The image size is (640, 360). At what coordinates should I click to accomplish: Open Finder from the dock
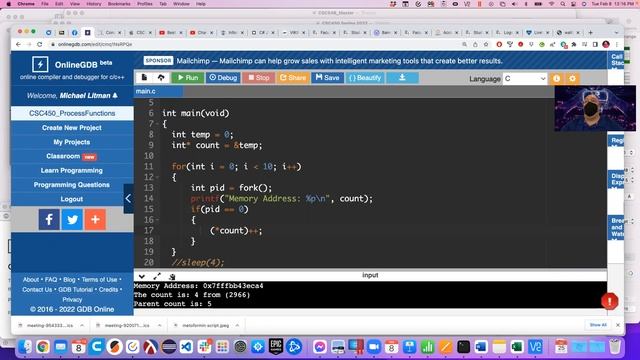point(25,347)
